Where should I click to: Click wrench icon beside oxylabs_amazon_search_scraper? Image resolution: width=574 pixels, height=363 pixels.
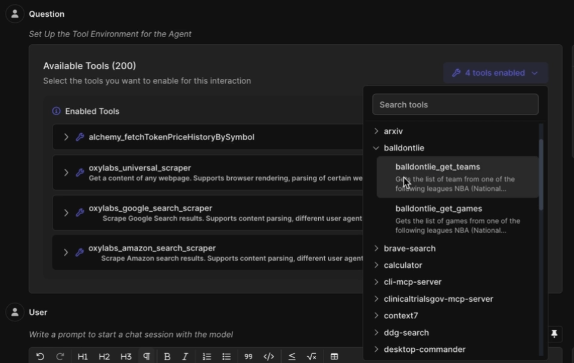80,252
